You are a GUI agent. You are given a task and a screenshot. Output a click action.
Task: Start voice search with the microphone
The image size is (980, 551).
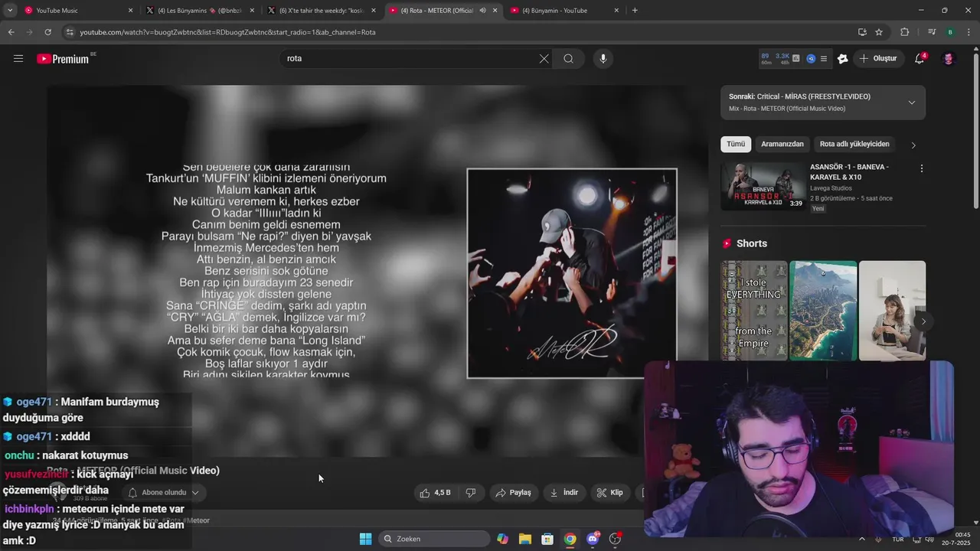point(603,58)
